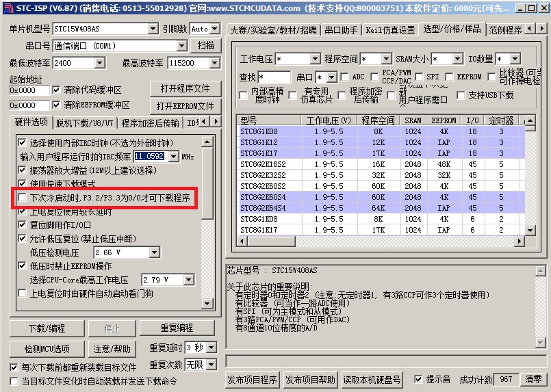Screen dimensions: 551x392
Task: Click 清零 button next to 成功计数
Action: [533, 380]
